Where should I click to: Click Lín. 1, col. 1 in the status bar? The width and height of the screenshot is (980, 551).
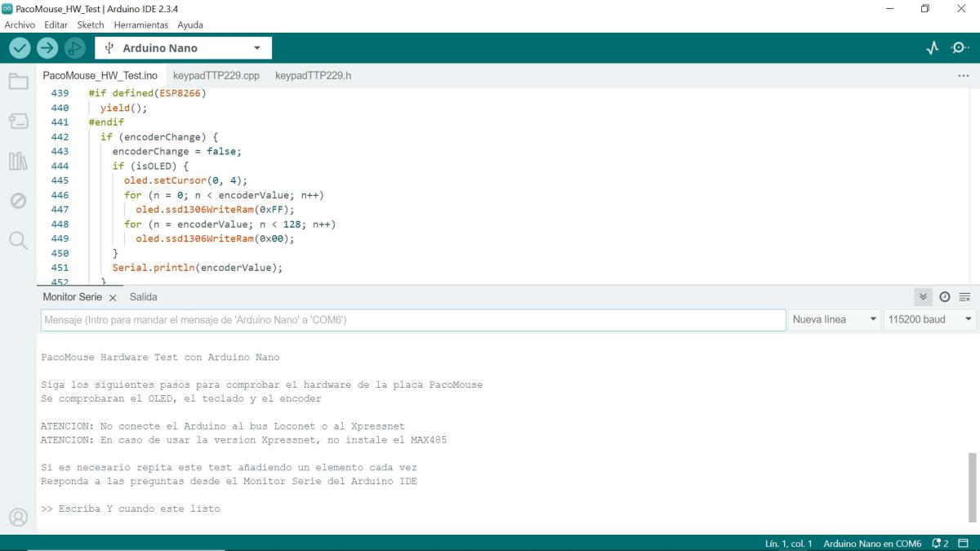788,544
